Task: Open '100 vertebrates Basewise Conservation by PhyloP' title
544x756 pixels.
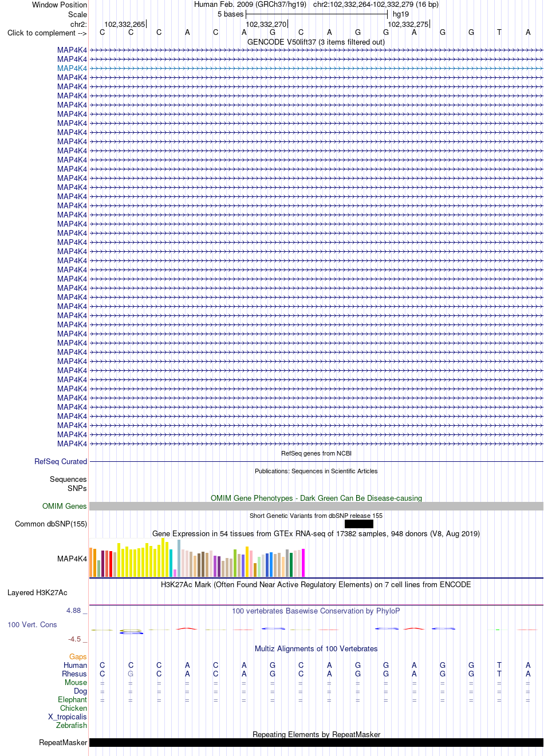Action: tap(316, 611)
